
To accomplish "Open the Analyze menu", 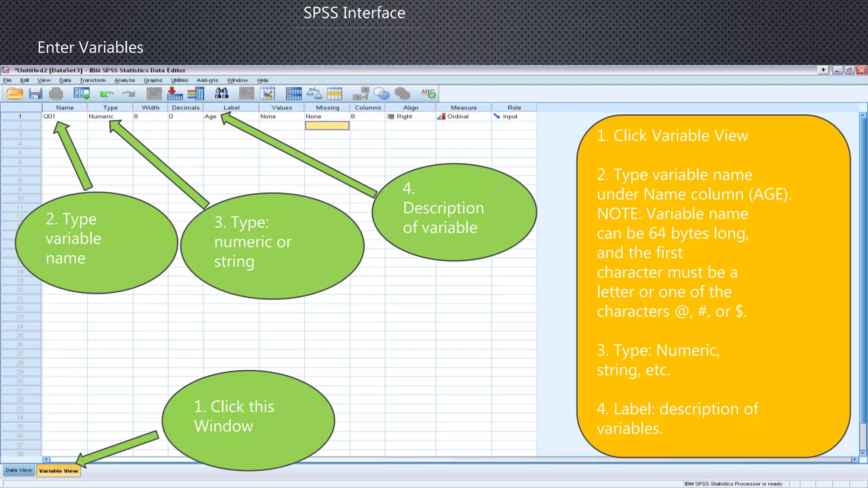I will point(125,80).
